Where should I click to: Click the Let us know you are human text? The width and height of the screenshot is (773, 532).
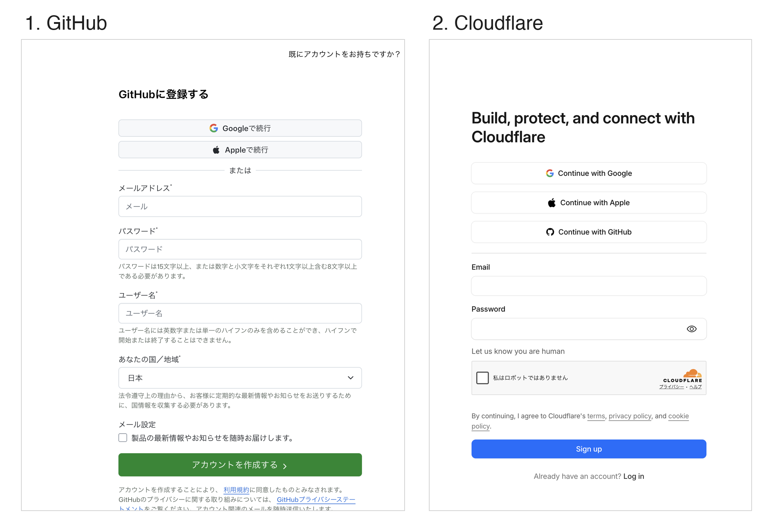(x=518, y=351)
